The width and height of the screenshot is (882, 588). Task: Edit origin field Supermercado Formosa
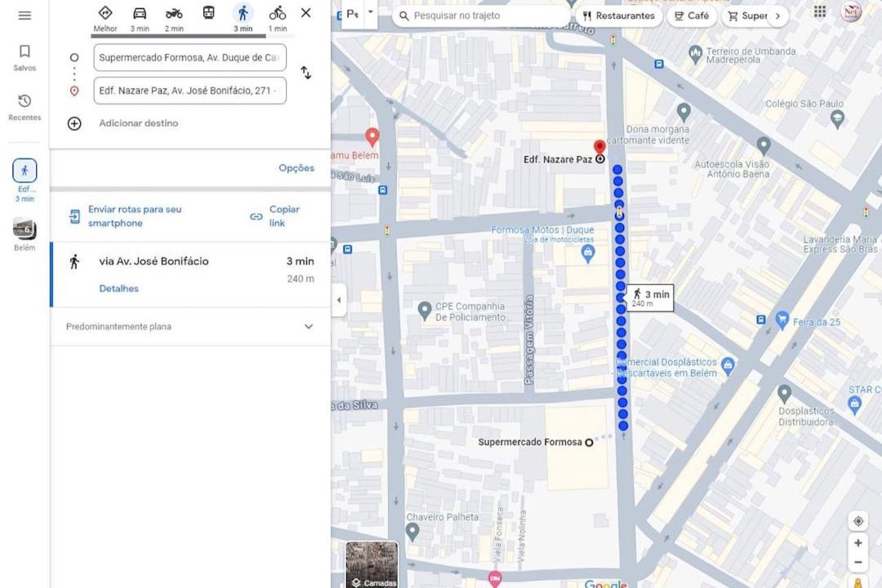tap(190, 57)
